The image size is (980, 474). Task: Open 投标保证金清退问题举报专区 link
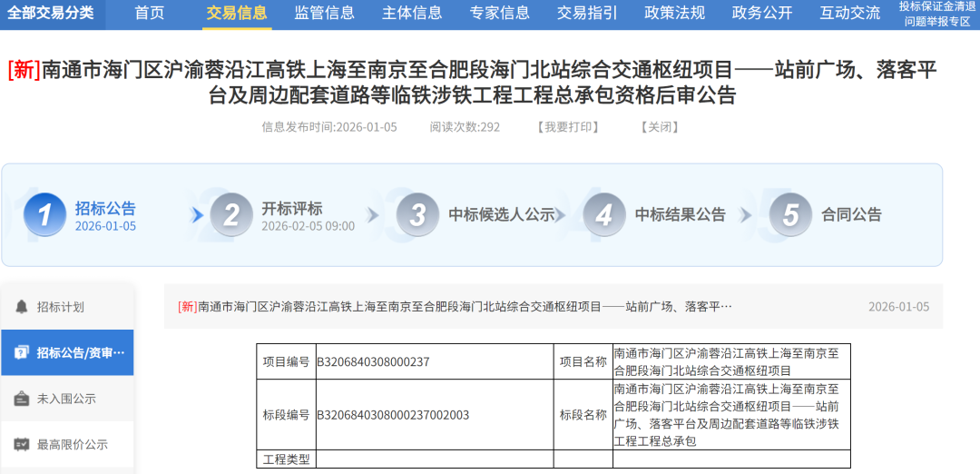[936, 14]
